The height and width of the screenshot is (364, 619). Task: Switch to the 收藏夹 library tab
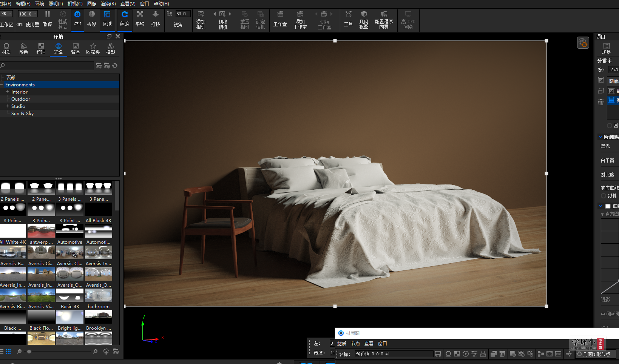[93, 49]
